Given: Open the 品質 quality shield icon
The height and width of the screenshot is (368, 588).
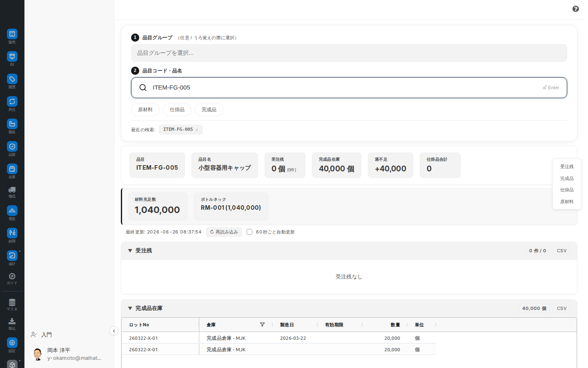Looking at the screenshot, I should (12, 146).
